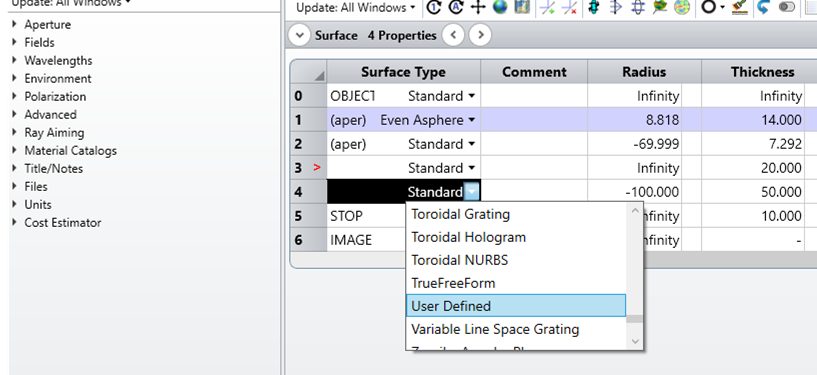Click the colorful surface map with magnifier icon
Image resolution: width=817 pixels, height=375 pixels.
[660, 7]
